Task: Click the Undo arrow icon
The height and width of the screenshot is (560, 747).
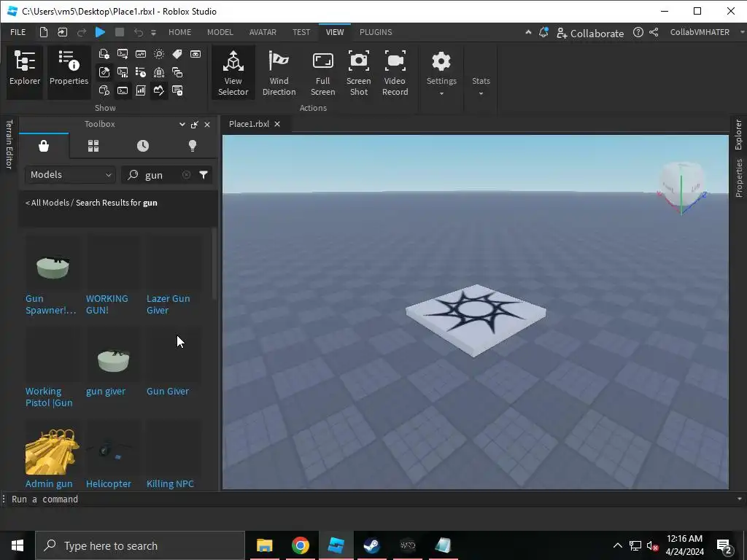Action: [x=138, y=32]
